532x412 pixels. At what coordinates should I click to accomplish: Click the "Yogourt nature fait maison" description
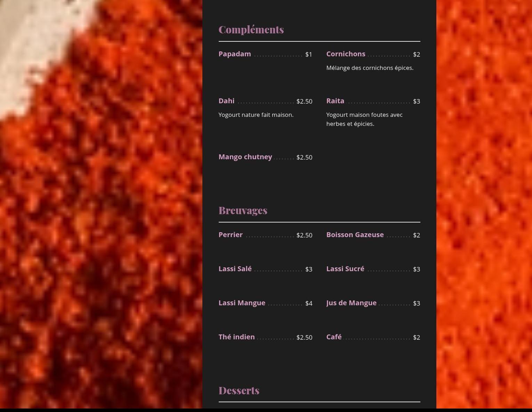tap(256, 115)
